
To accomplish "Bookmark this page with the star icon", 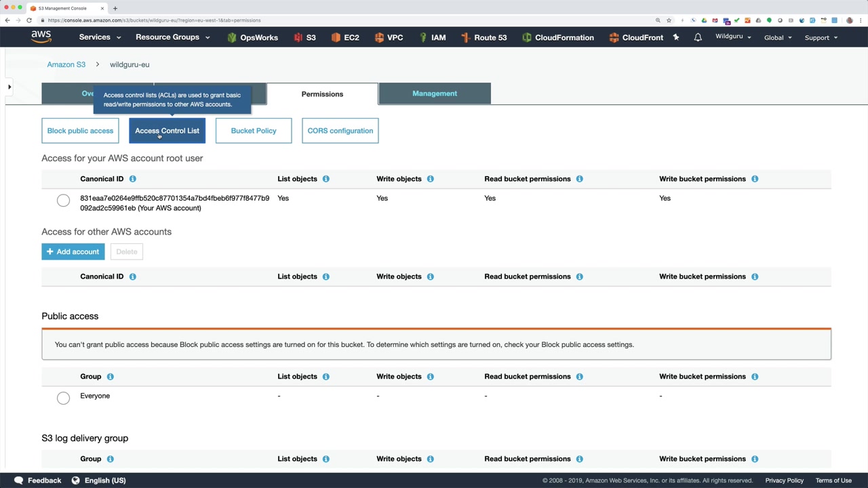I will [x=669, y=20].
